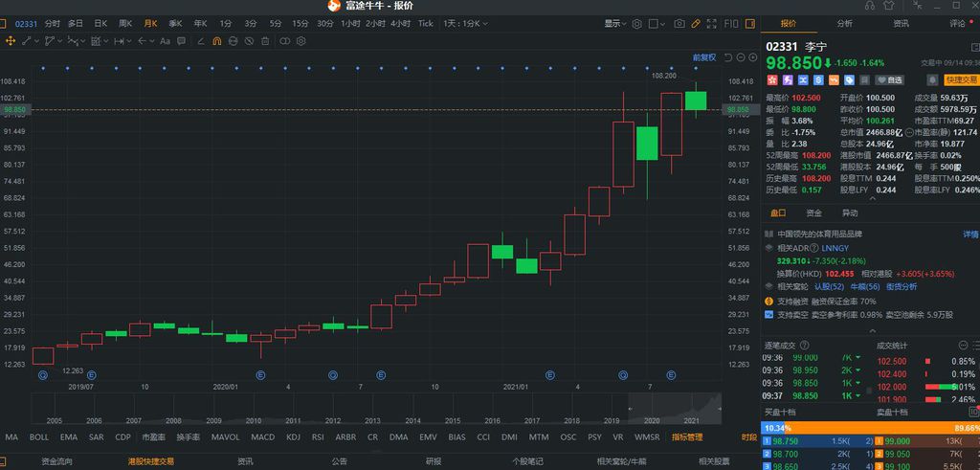Open the F10 company info

tap(730, 24)
